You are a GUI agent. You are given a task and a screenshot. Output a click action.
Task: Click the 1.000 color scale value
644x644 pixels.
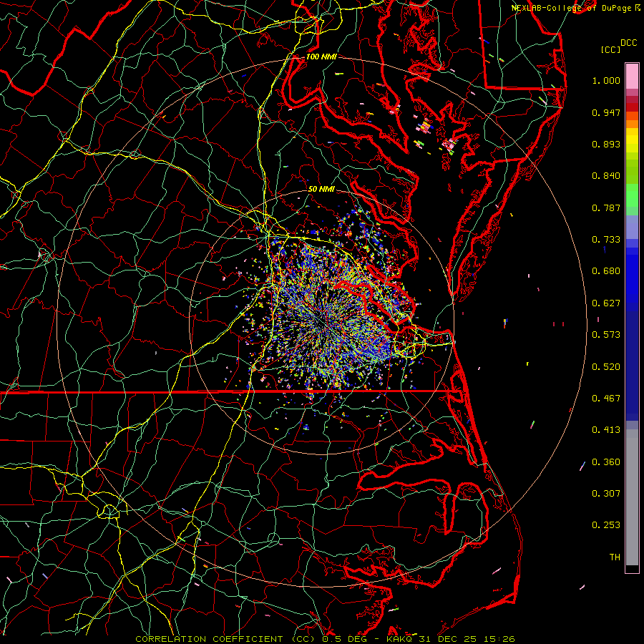(x=606, y=80)
